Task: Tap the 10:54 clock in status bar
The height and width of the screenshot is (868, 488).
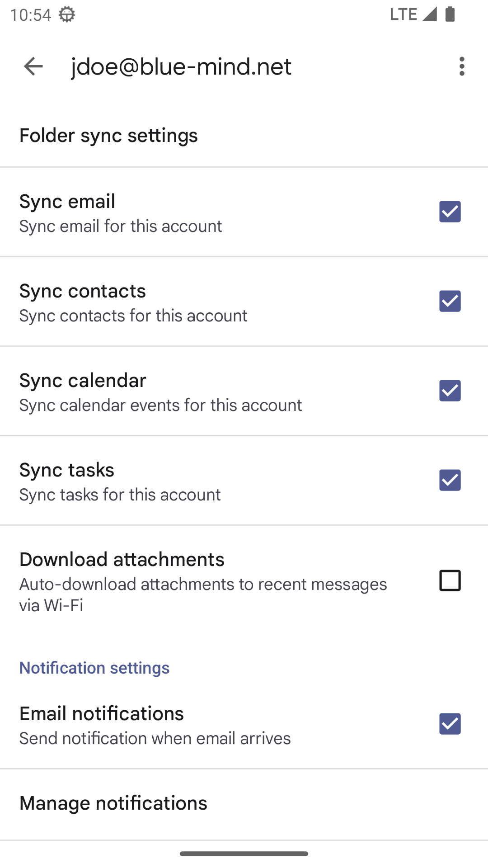Action: point(30,15)
